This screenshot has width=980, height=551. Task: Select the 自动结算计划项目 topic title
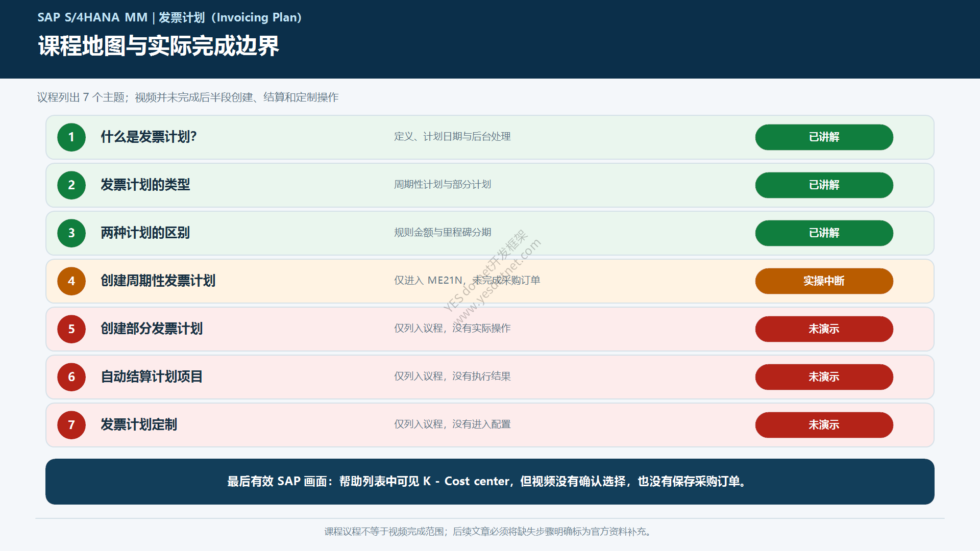[152, 377]
